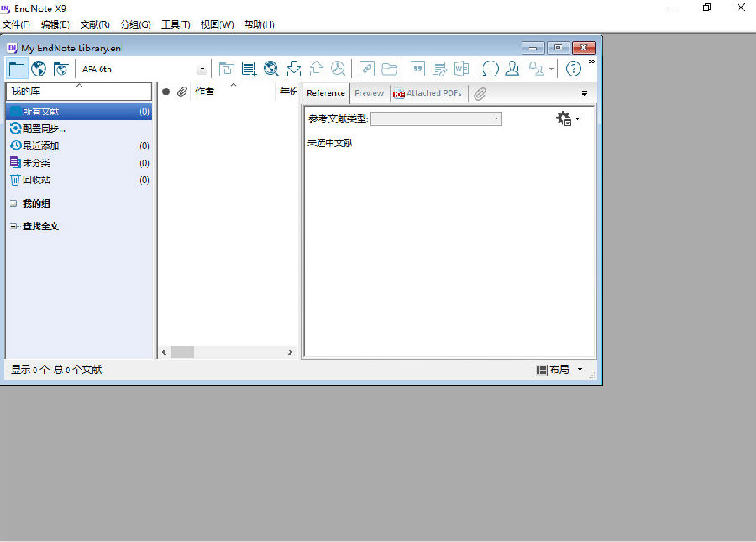Click the Find Full Text icon

(x=338, y=69)
